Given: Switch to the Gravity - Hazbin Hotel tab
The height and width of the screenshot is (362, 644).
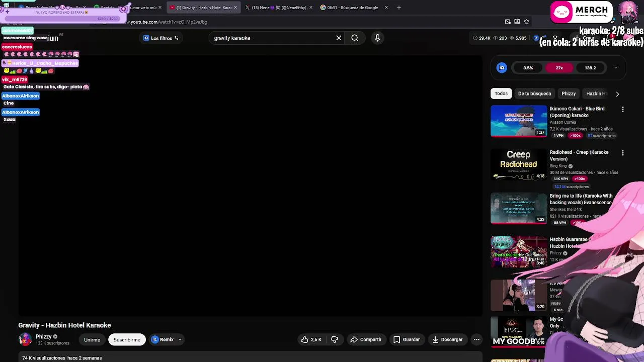Looking at the screenshot, I should (x=201, y=8).
